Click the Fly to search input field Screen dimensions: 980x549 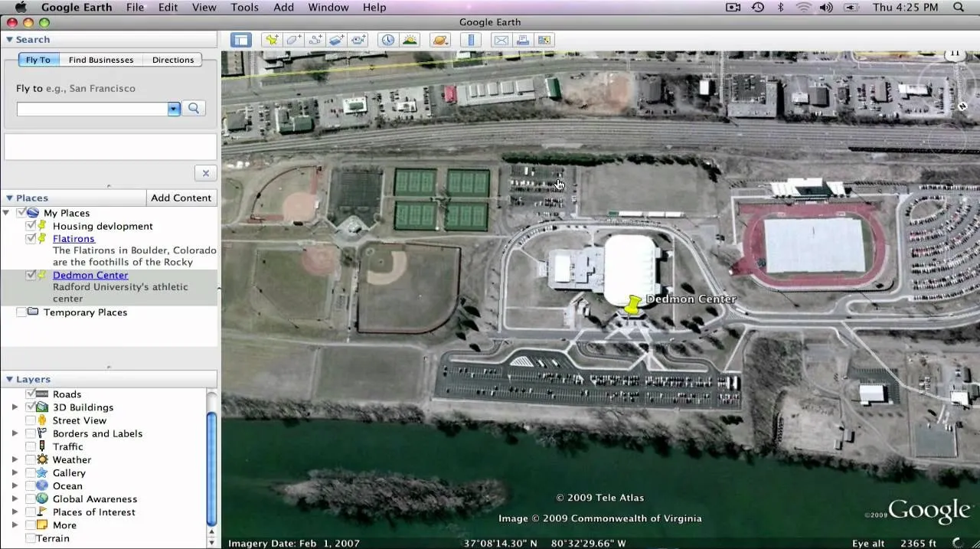[93, 109]
